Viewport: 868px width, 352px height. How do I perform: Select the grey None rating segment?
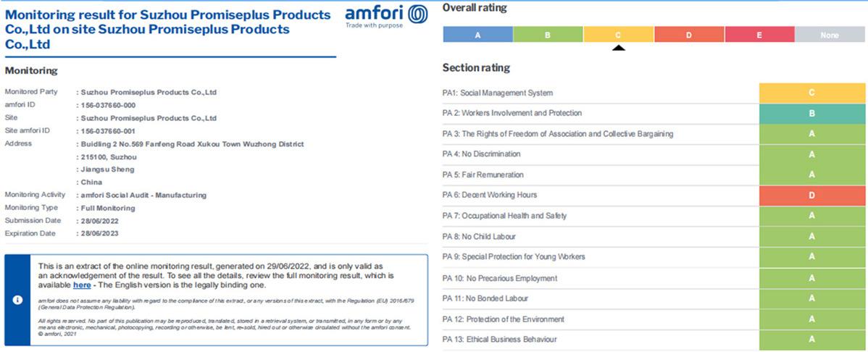tap(830, 34)
